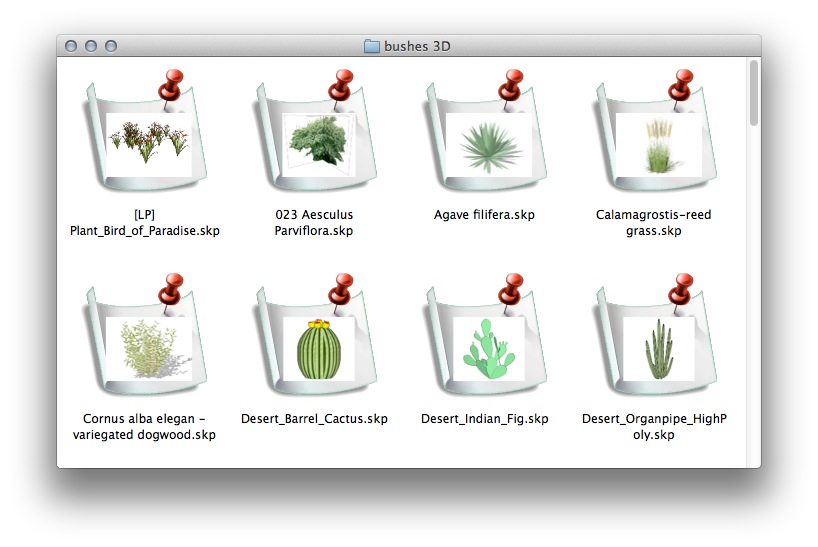818x547 pixels.
Task: Close the bushes 3D window
Action: [x=71, y=46]
